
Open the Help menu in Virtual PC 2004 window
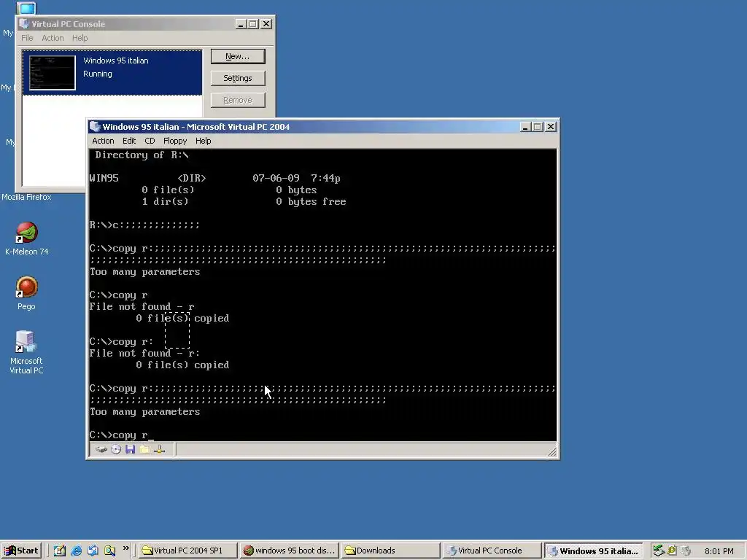(203, 141)
